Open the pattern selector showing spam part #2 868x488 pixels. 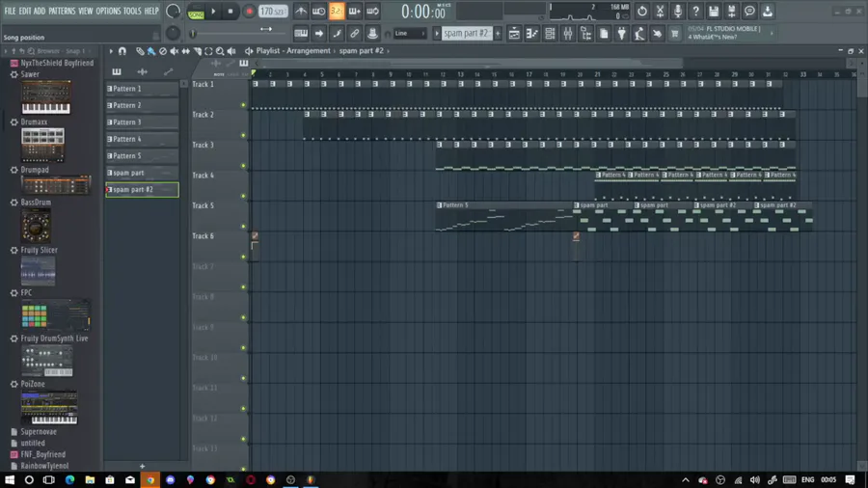pyautogui.click(x=466, y=34)
